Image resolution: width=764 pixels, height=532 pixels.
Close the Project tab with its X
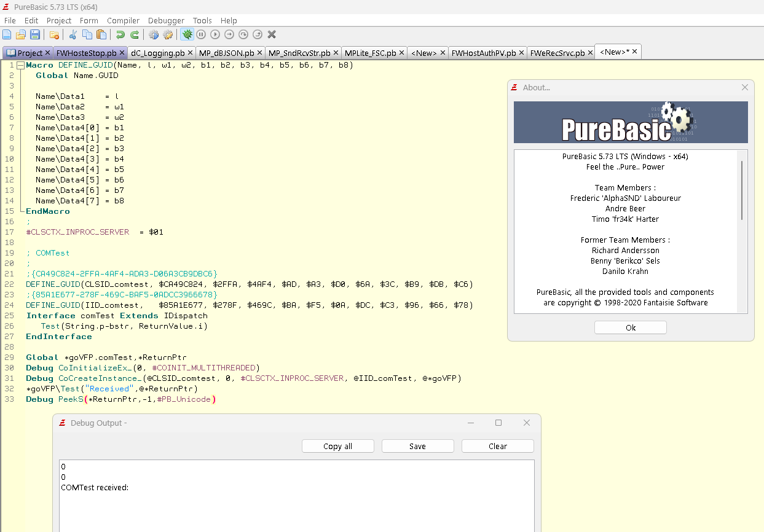tap(48, 53)
